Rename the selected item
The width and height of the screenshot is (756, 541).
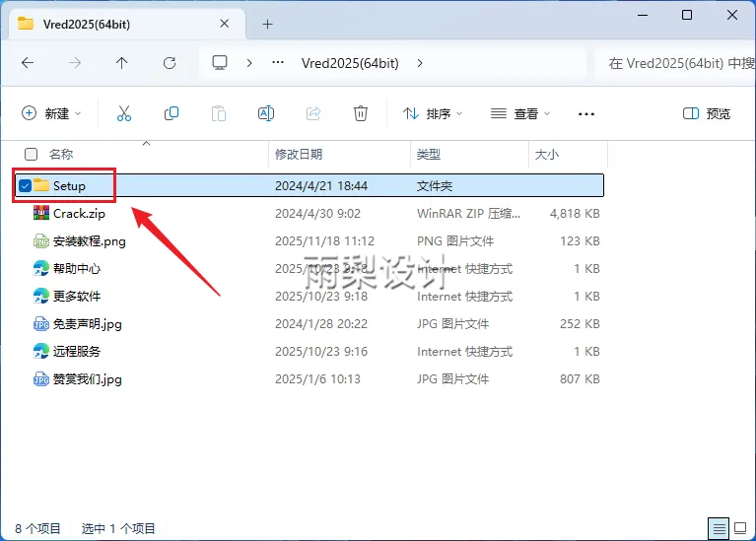coord(266,113)
